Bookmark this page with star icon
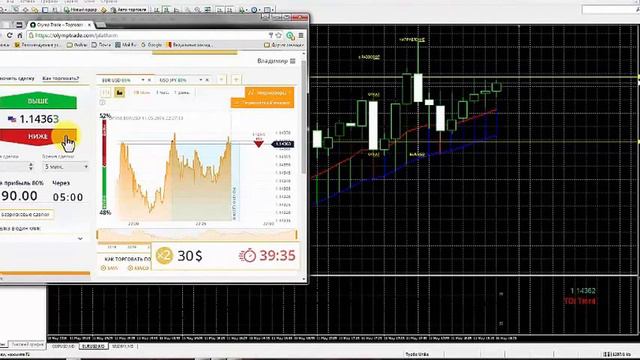 coord(279,36)
